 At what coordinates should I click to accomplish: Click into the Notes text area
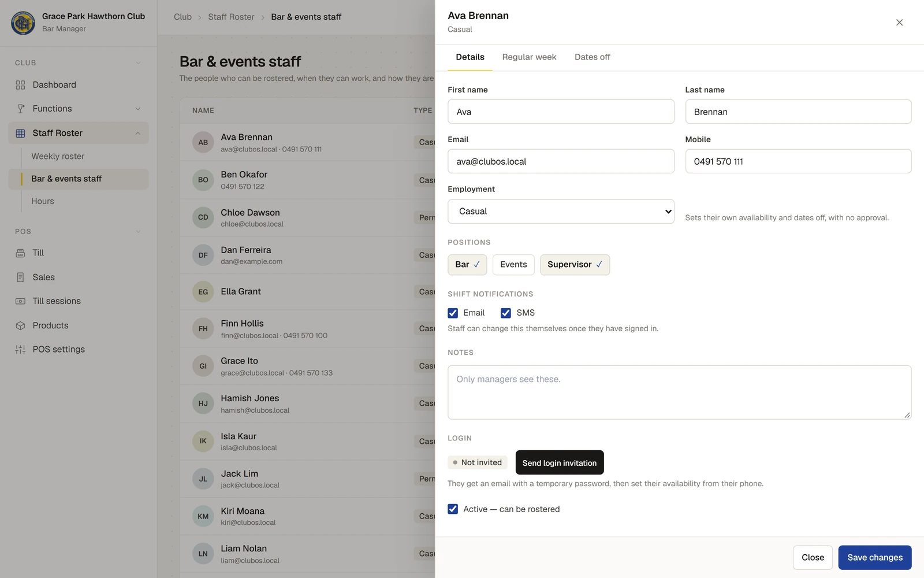point(680,392)
